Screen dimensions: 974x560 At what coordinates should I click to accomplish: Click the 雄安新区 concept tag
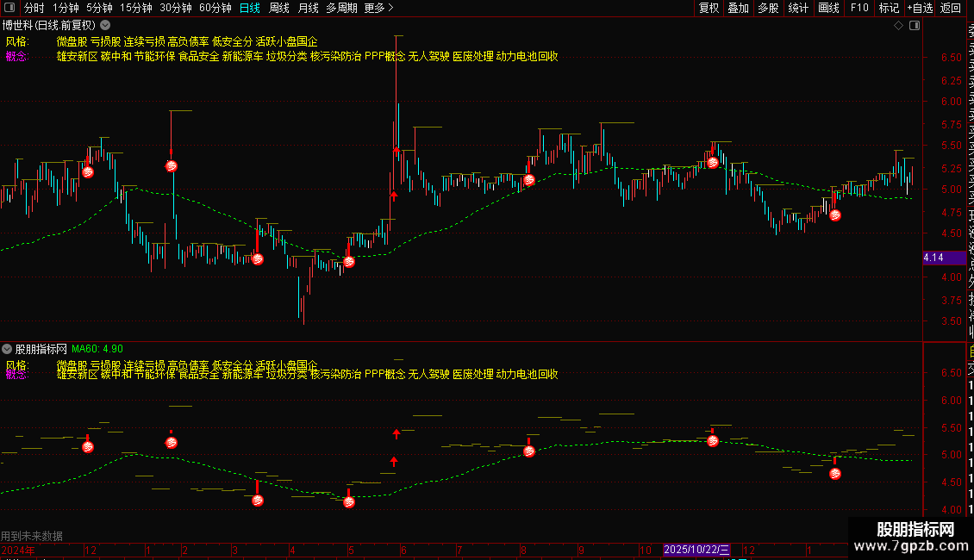point(77,57)
